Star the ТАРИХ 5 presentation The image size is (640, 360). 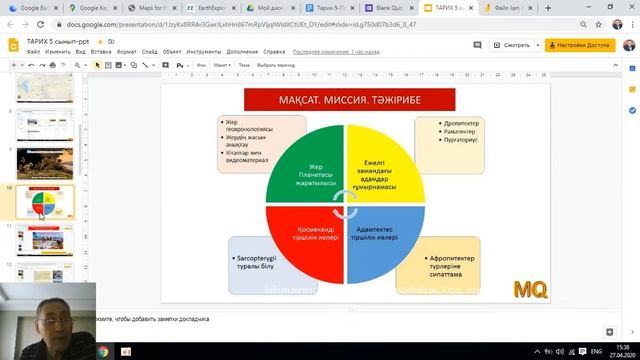100,42
